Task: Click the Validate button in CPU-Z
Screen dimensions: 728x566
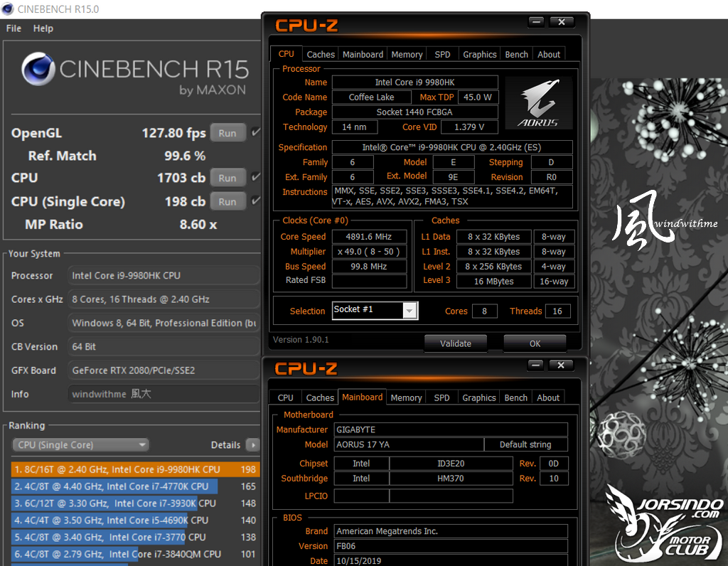Action: pyautogui.click(x=456, y=343)
